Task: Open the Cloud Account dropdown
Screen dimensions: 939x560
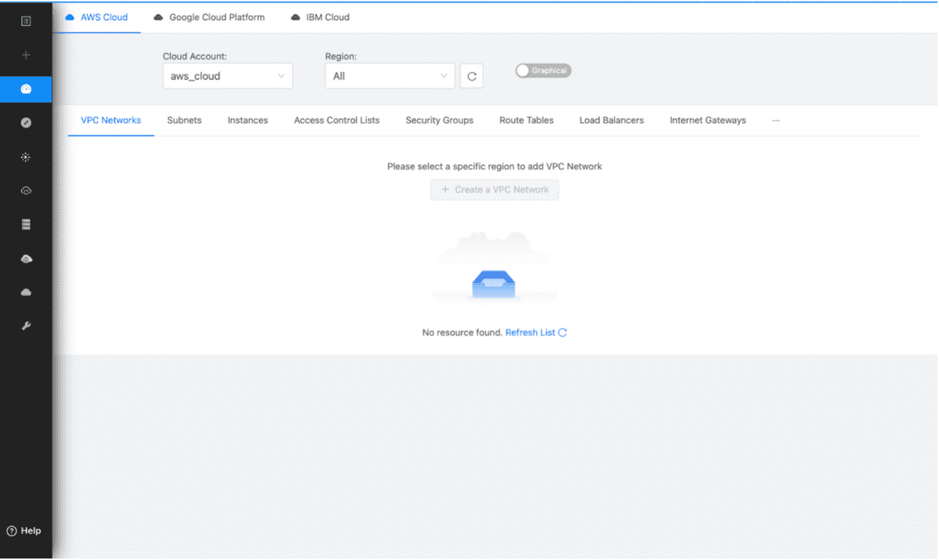Action: (228, 76)
